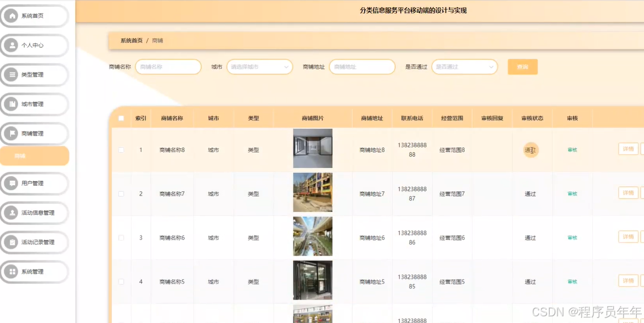Open 个人中心 via its person icon

pyautogui.click(x=13, y=45)
